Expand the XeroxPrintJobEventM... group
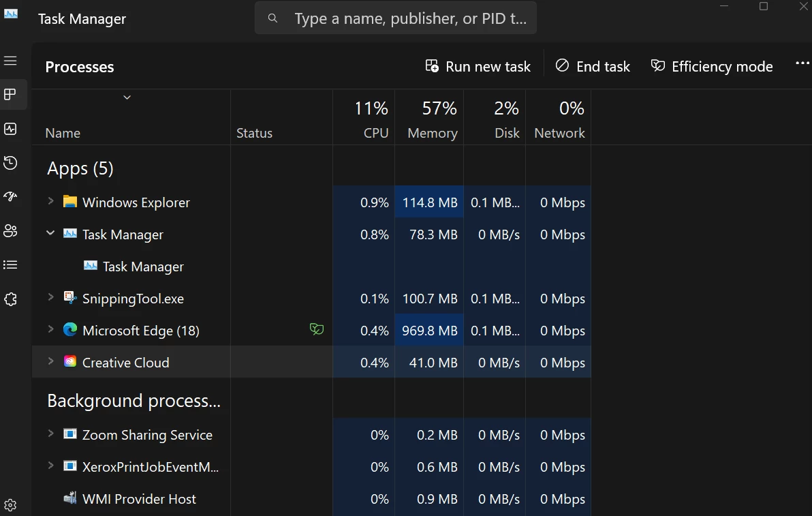Image resolution: width=812 pixels, height=516 pixels. click(x=50, y=466)
